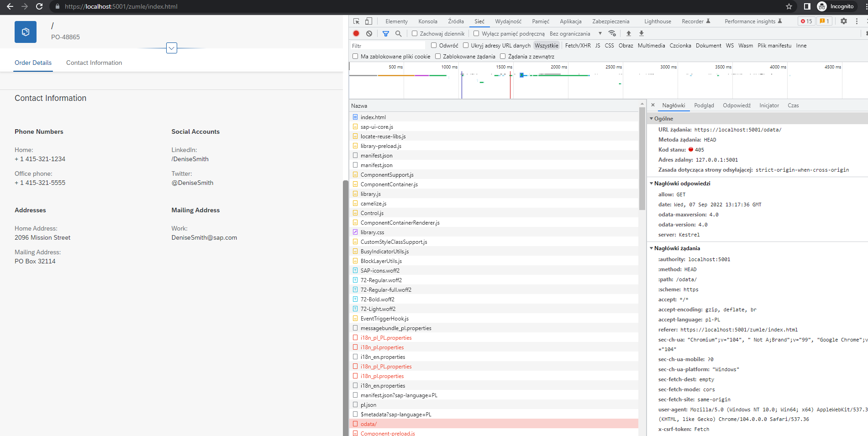Click the browser back arrow
This screenshot has height=436, width=868.
(x=10, y=6)
